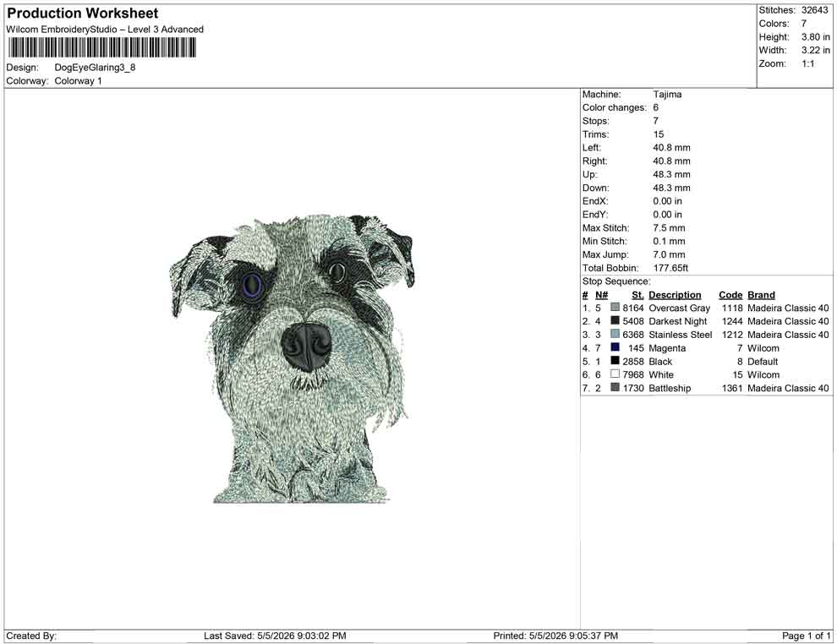
Task: Click 'Last Saved: 5/5/2026 9:03:02 PM'
Action: pos(275,636)
